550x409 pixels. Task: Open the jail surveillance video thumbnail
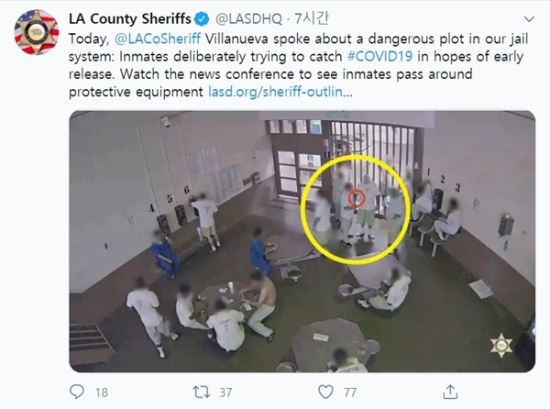click(x=302, y=241)
